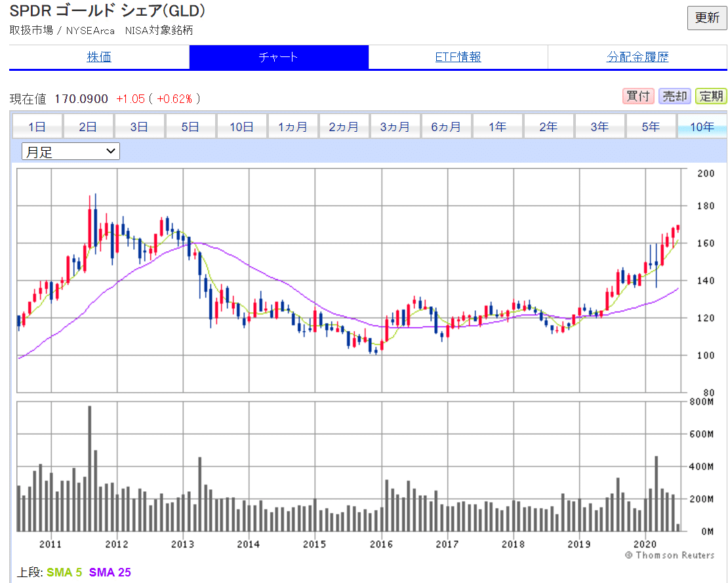Click the 800M volume axis label
728x583 pixels.
click(x=702, y=401)
